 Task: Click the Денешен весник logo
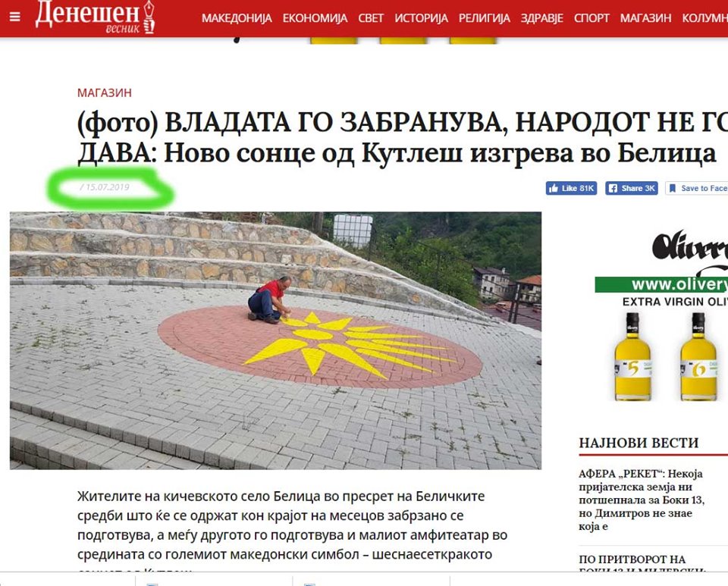coord(95,17)
